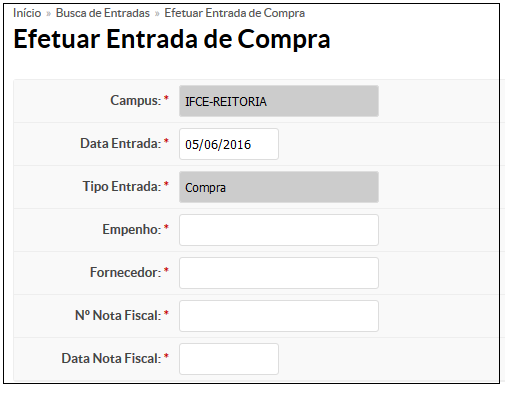
Task: Focus the Fornecedor input field
Action: pos(279,273)
